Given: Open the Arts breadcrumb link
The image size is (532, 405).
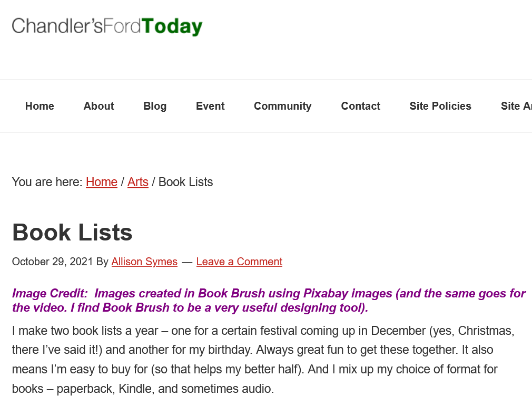Looking at the screenshot, I should pos(138,182).
